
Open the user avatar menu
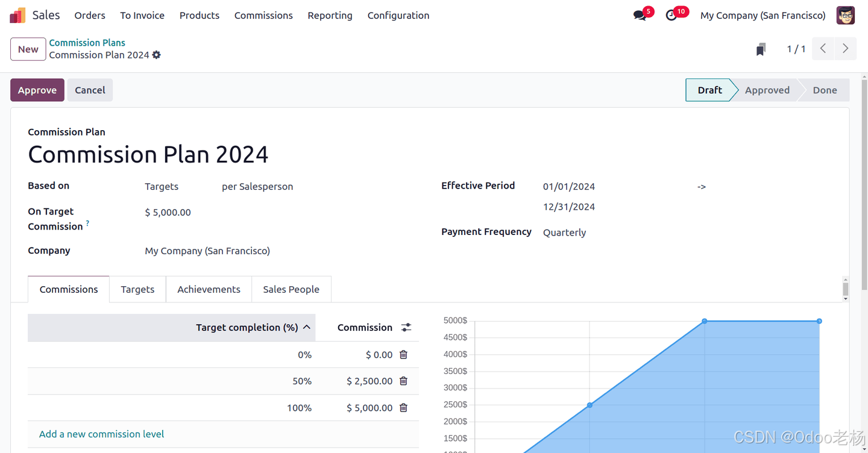tap(846, 15)
